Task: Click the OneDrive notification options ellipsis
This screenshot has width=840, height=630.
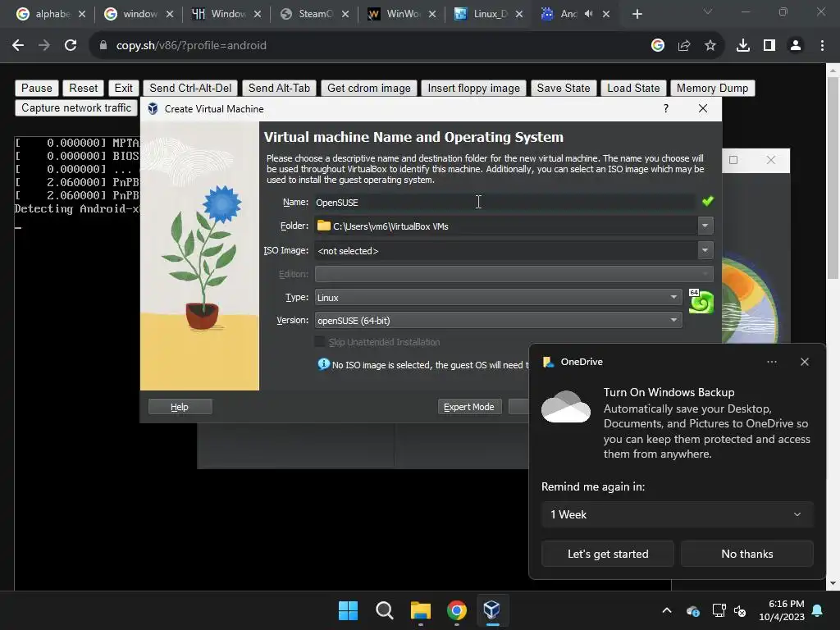Action: click(771, 362)
